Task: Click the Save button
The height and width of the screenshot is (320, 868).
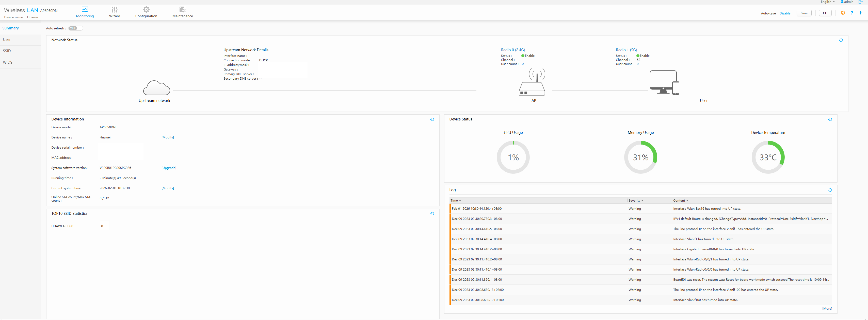Action: 804,13
